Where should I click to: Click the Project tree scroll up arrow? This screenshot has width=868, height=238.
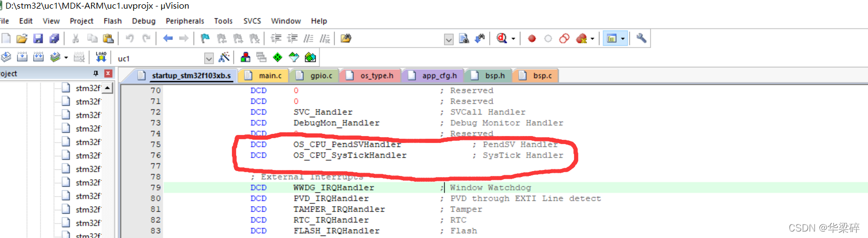click(x=108, y=87)
